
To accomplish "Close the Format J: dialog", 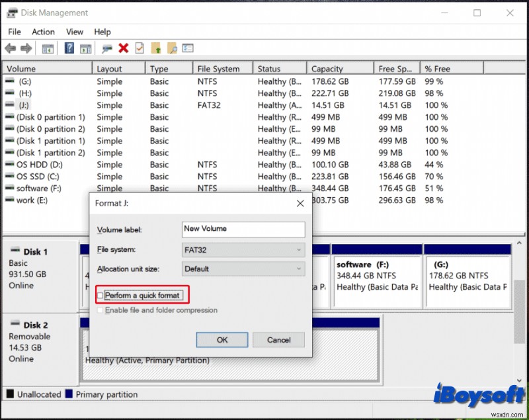I will [300, 204].
